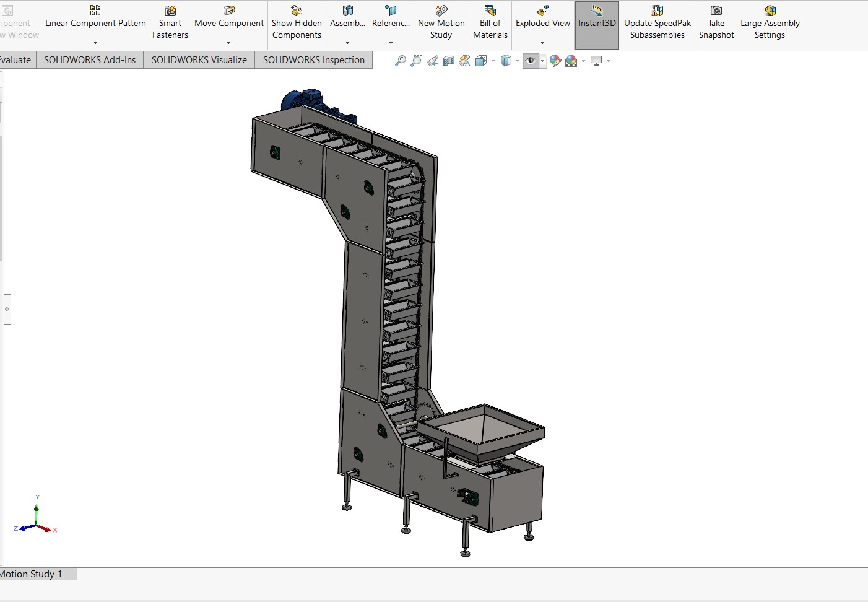868x602 pixels.
Task: Open the Display Style dropdown arrow
Action: [x=518, y=61]
